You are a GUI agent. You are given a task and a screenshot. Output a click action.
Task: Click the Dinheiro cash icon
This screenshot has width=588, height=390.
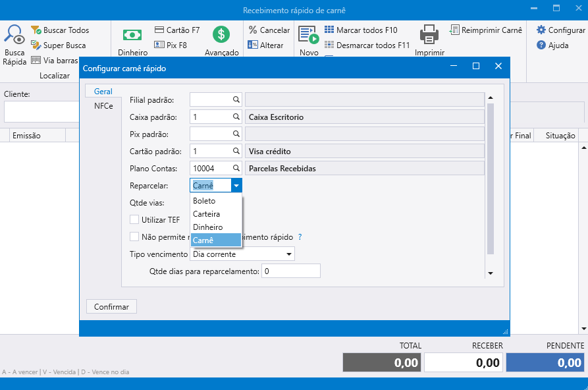tap(132, 35)
